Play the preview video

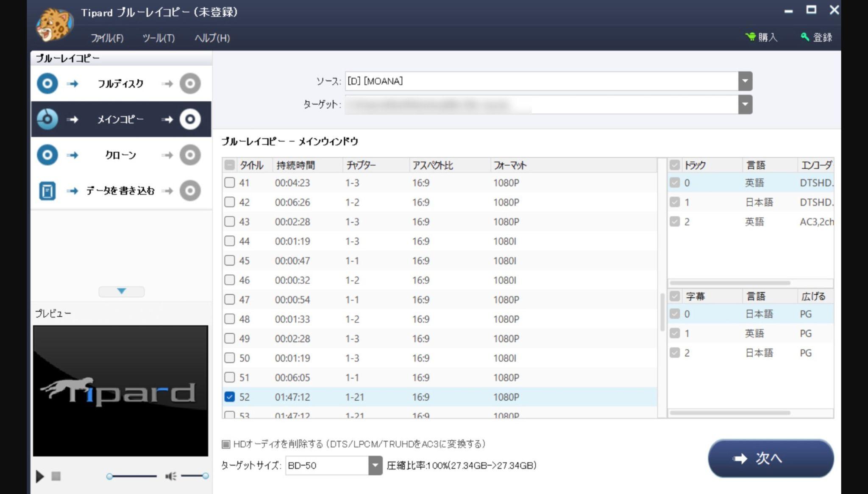coord(39,476)
